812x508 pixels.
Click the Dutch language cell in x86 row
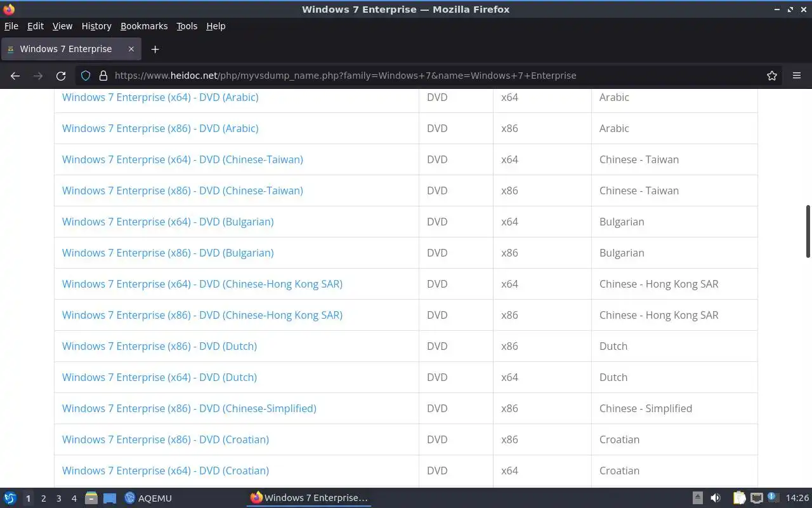pos(674,346)
